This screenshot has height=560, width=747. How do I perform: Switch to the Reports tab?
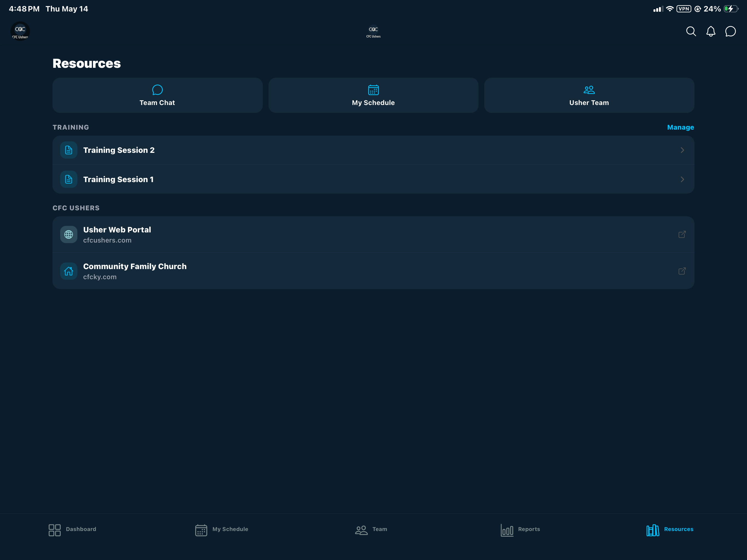(x=520, y=530)
